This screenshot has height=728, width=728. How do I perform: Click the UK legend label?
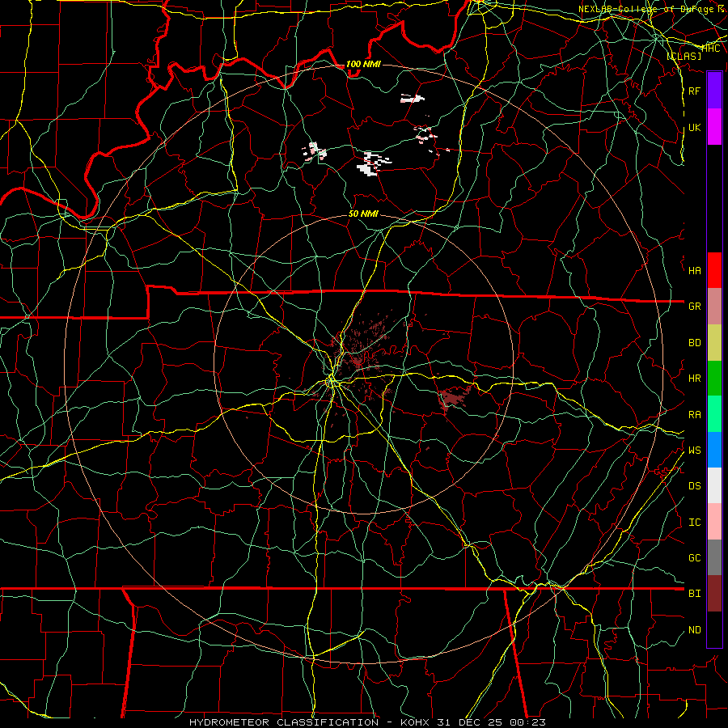tap(695, 127)
